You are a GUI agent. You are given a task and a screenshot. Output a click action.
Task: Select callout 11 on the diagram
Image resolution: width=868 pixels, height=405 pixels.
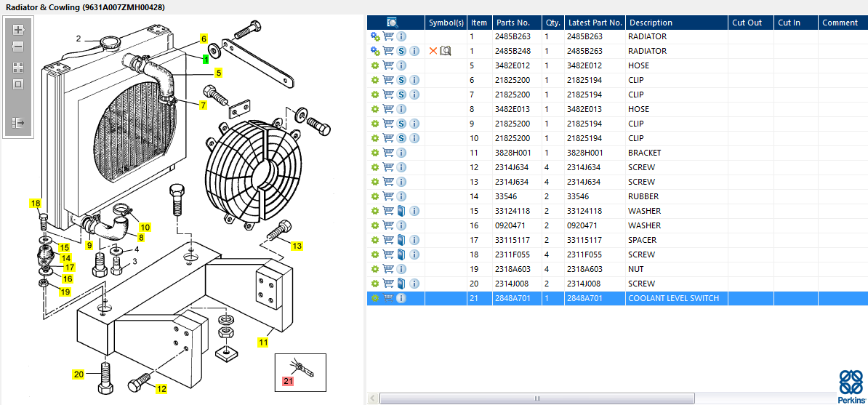click(265, 341)
